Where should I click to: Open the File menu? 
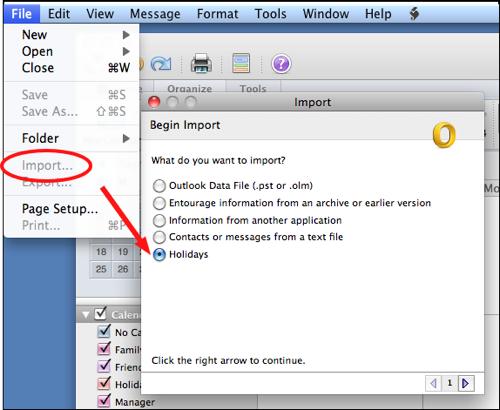[x=22, y=14]
